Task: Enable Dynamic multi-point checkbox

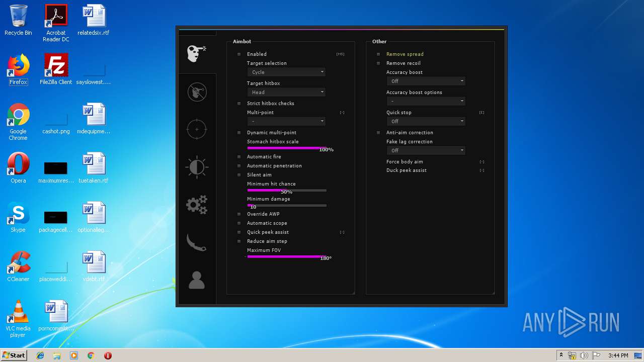Action: click(x=239, y=132)
